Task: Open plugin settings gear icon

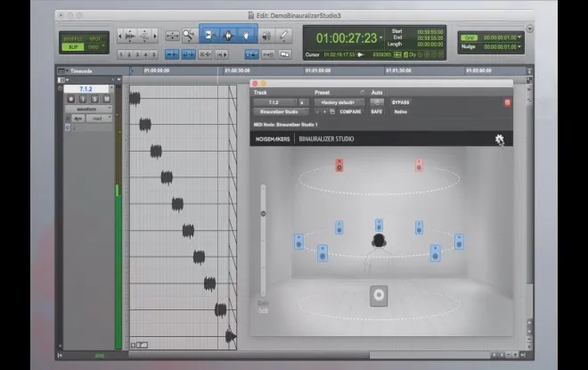Action: [x=499, y=139]
